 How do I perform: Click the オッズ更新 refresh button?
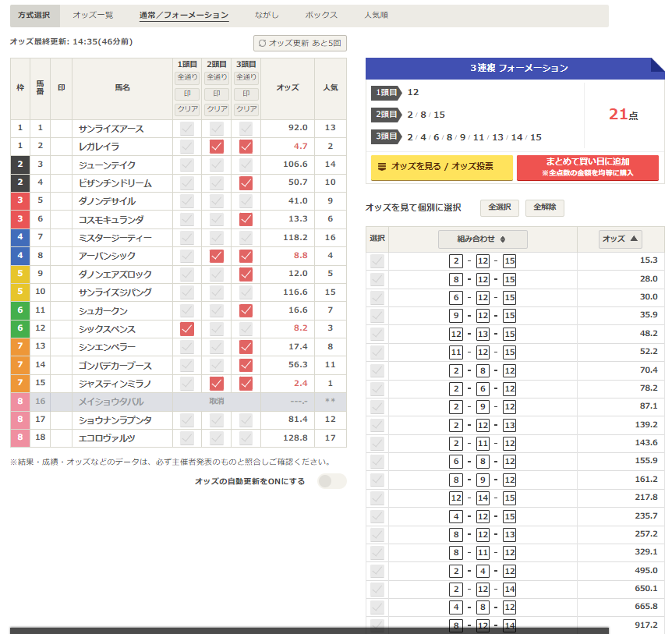click(x=300, y=44)
